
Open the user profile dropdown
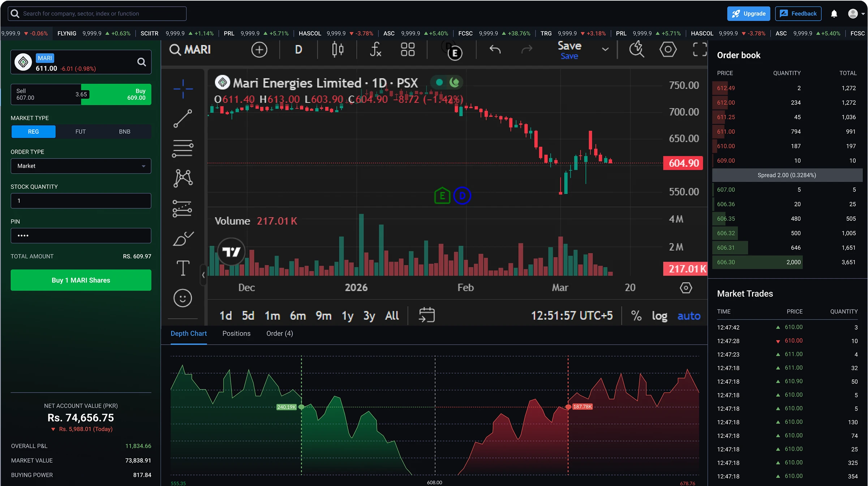tap(856, 14)
